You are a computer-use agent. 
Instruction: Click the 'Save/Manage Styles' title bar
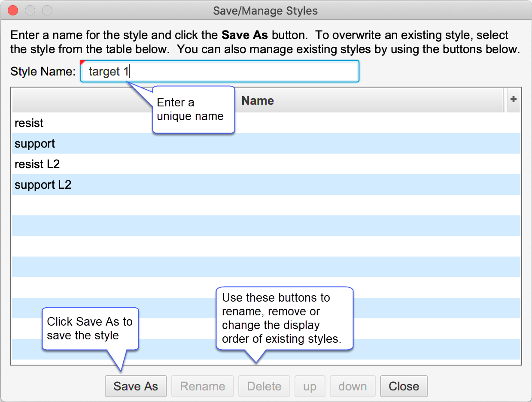(265, 10)
